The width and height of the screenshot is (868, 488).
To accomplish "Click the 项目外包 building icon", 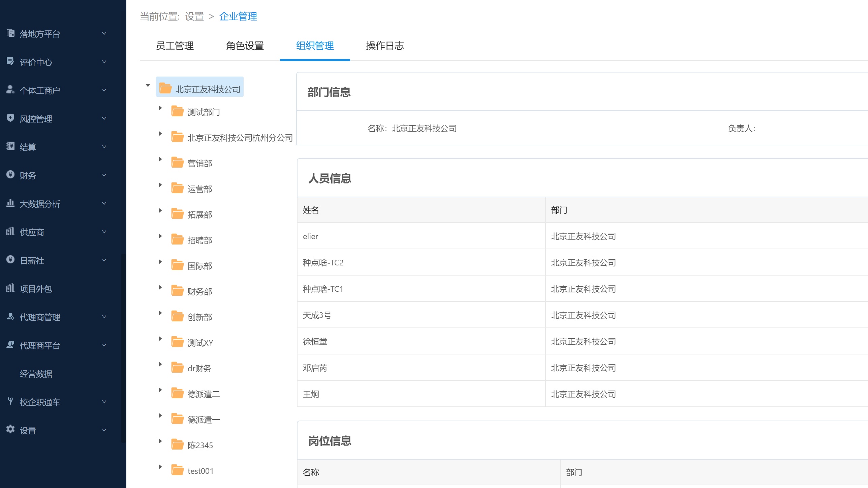I will point(10,288).
